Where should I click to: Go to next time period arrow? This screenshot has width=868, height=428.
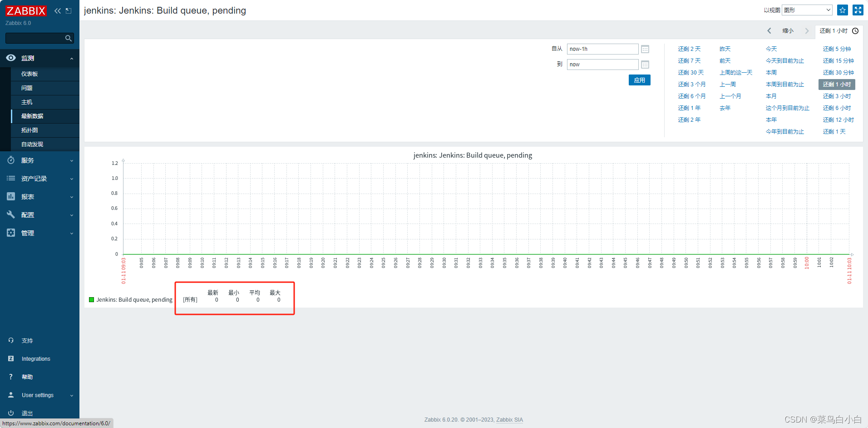click(x=807, y=31)
